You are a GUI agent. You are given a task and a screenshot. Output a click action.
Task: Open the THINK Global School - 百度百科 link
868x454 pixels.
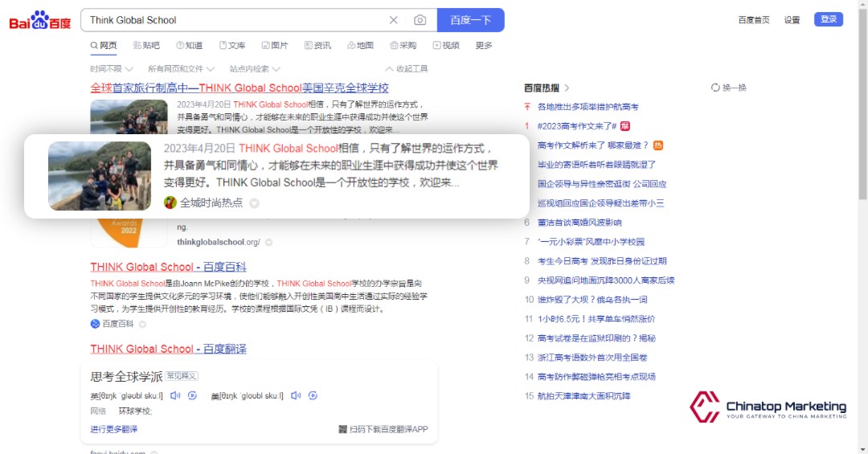168,267
